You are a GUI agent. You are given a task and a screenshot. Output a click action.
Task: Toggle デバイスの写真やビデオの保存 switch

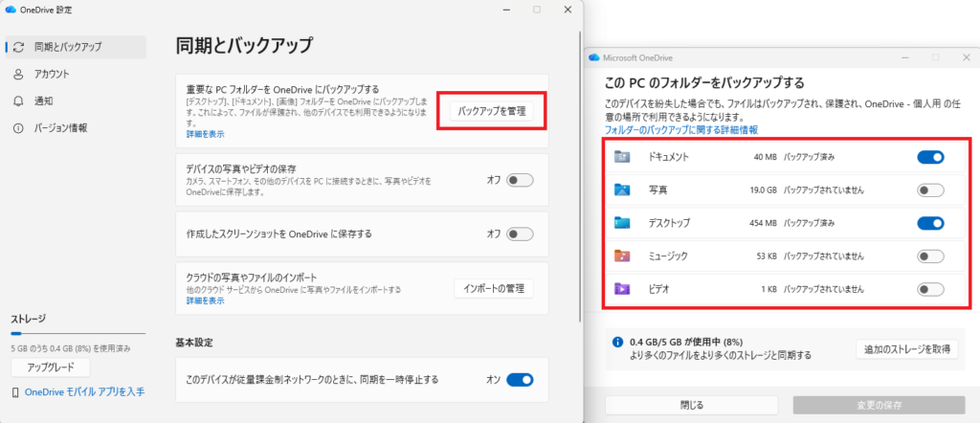pos(520,180)
